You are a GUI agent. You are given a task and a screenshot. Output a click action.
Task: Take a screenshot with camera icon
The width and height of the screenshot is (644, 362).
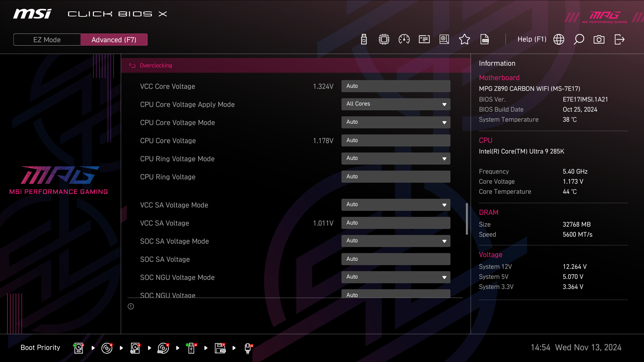click(599, 40)
